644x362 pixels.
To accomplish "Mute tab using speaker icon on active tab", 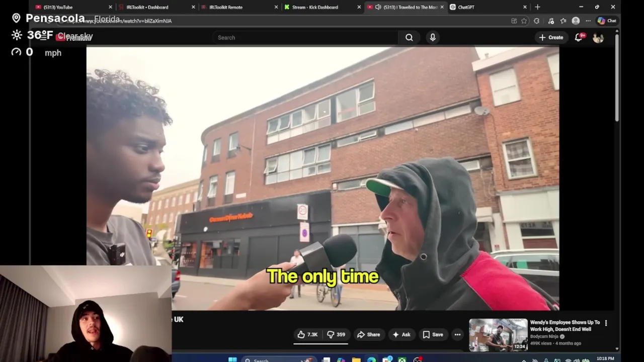I will (378, 7).
